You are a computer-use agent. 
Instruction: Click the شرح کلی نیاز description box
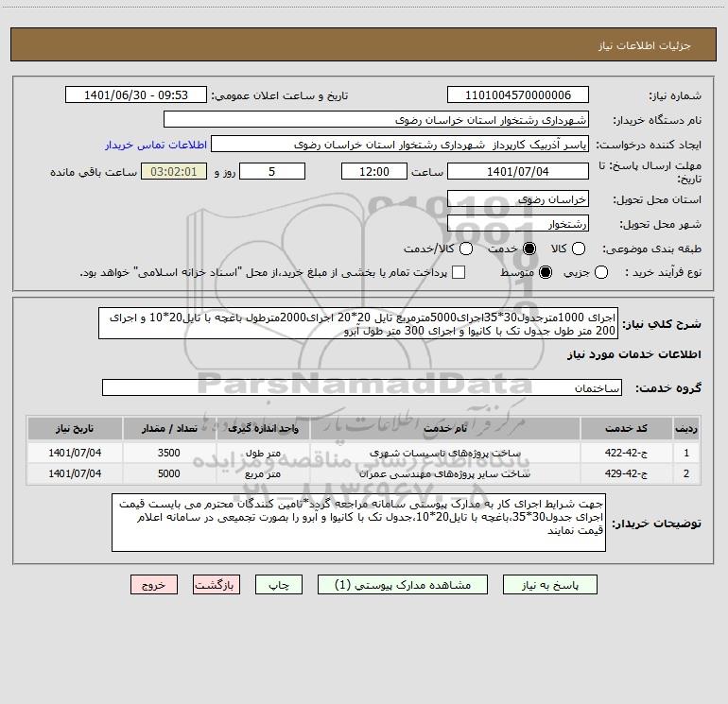[x=358, y=323]
